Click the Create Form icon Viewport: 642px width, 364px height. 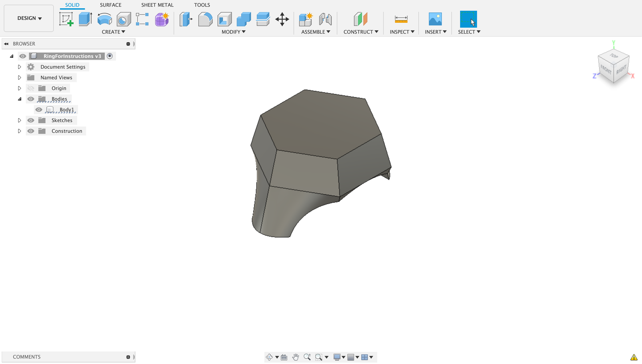[x=162, y=19]
